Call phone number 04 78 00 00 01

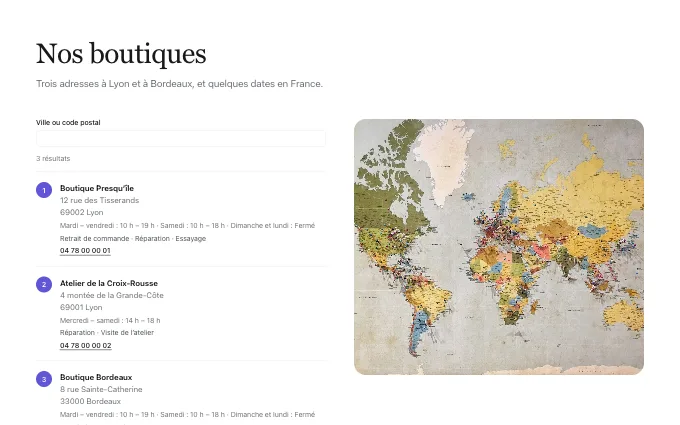coord(85,251)
